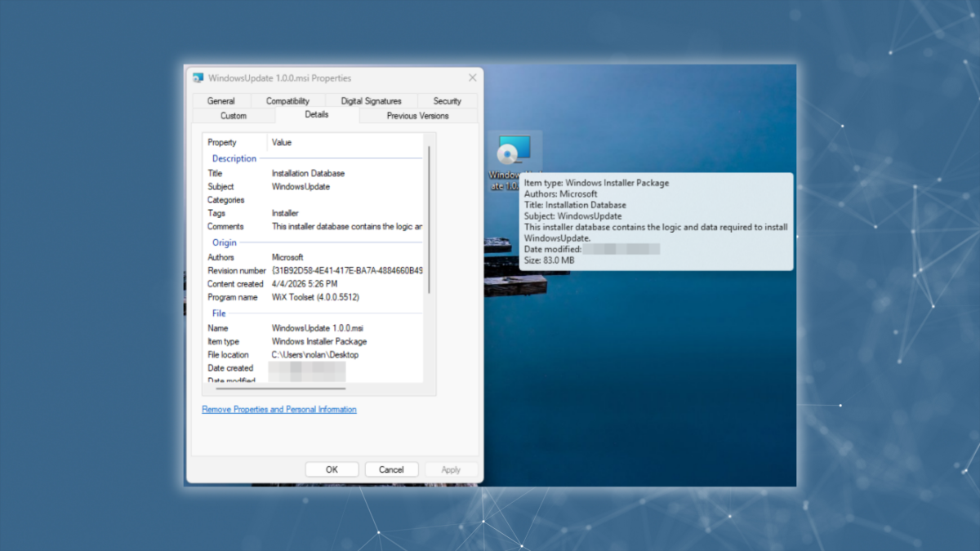Open the Security tab
The image size is (980, 551).
pos(447,100)
